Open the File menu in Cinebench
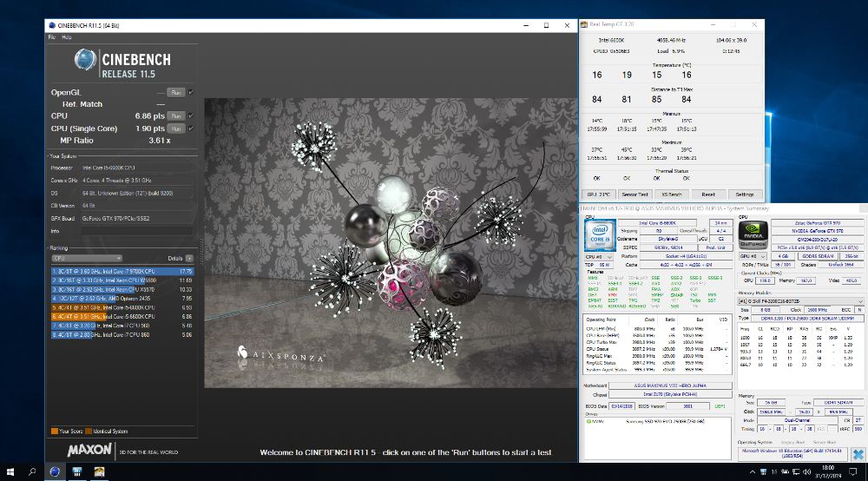The height and width of the screenshot is (481, 868). pyautogui.click(x=51, y=37)
